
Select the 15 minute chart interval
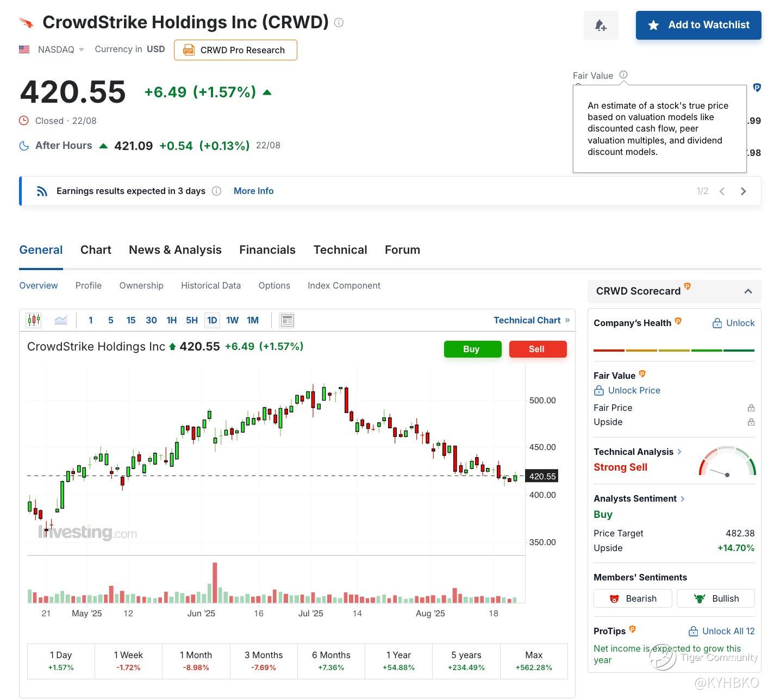131,320
